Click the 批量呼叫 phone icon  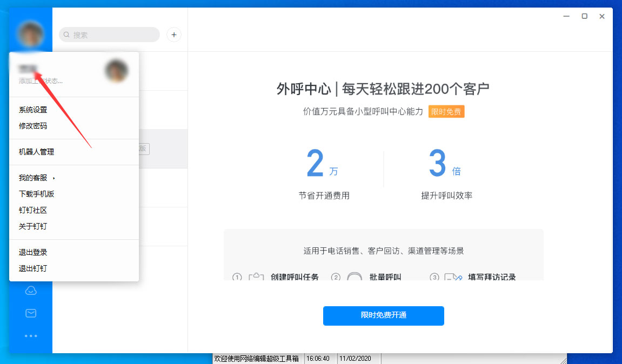click(x=354, y=277)
